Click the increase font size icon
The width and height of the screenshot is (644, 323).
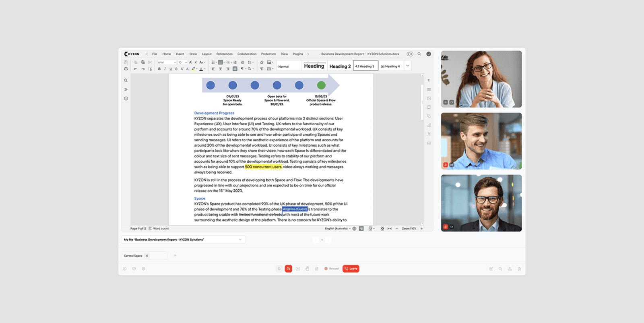191,62
